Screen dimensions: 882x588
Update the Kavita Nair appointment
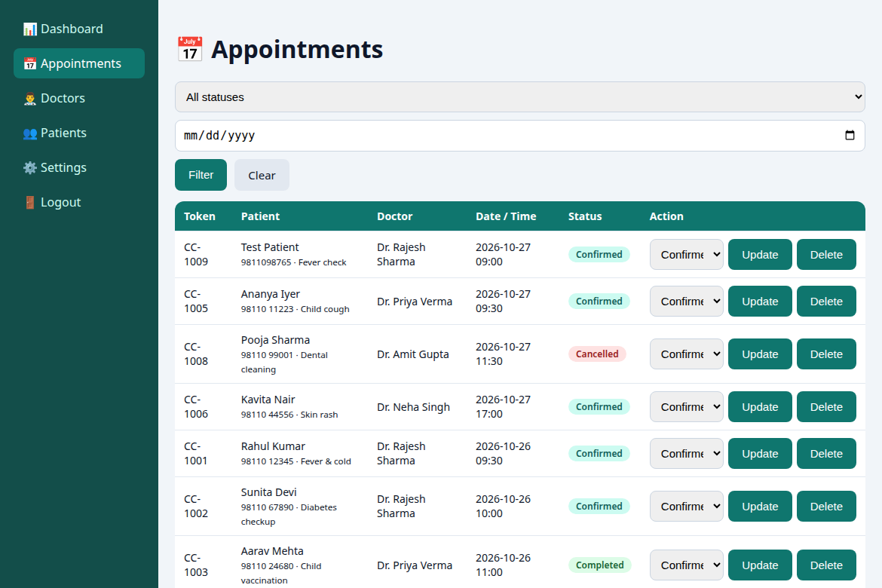760,407
